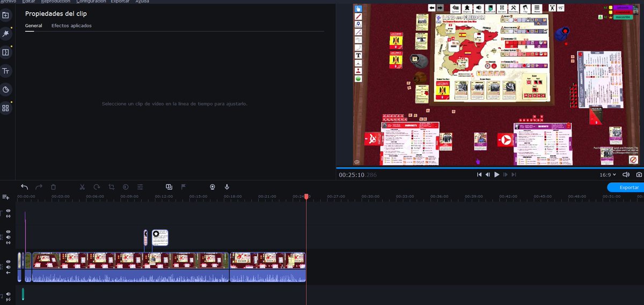
Task: Open the Transition wizard icon
Action: coord(169,187)
